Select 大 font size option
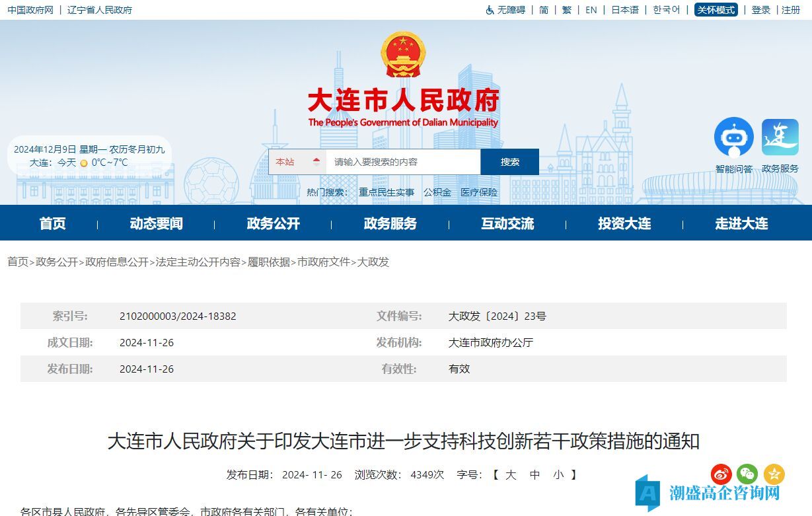Viewport: 812px width, 516px height. 511,474
